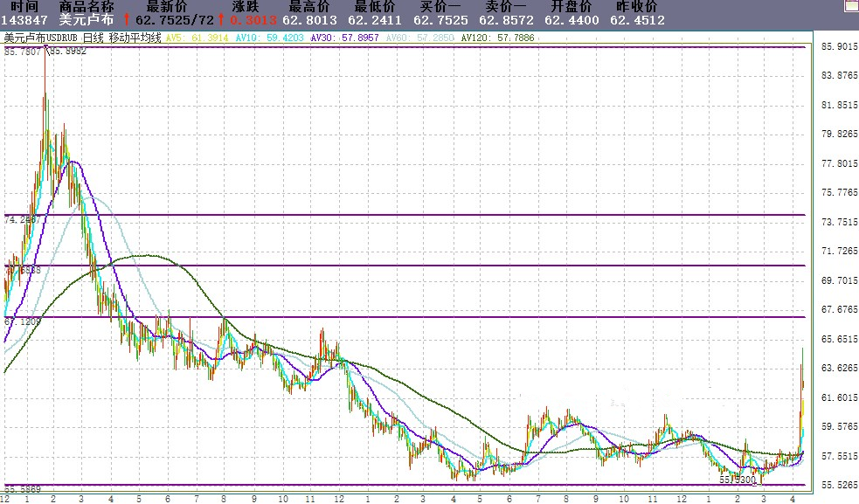Open the 日线 period label
This screenshot has height=504, width=859.
point(94,38)
